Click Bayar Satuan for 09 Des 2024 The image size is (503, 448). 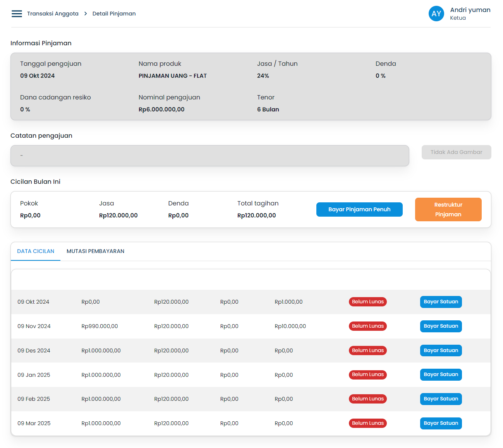[441, 350]
